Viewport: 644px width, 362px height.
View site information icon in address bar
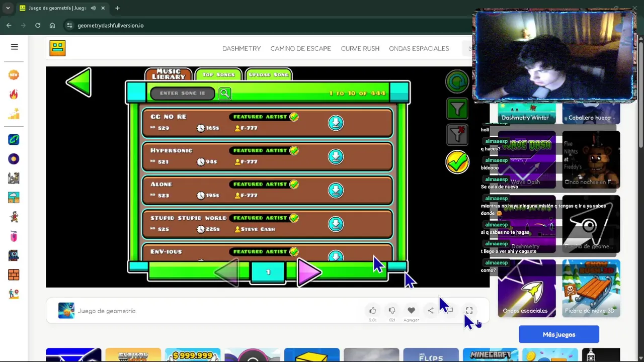69,25
